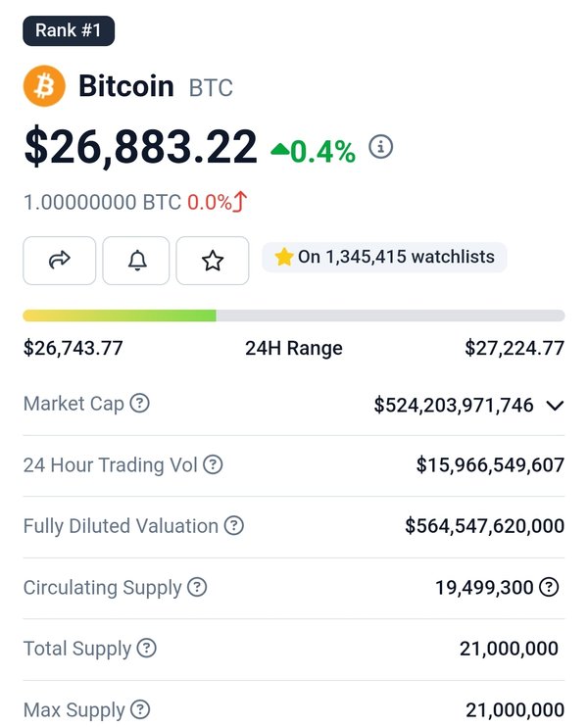The image size is (588, 727).
Task: Set a price alert with bell icon
Action: click(136, 261)
